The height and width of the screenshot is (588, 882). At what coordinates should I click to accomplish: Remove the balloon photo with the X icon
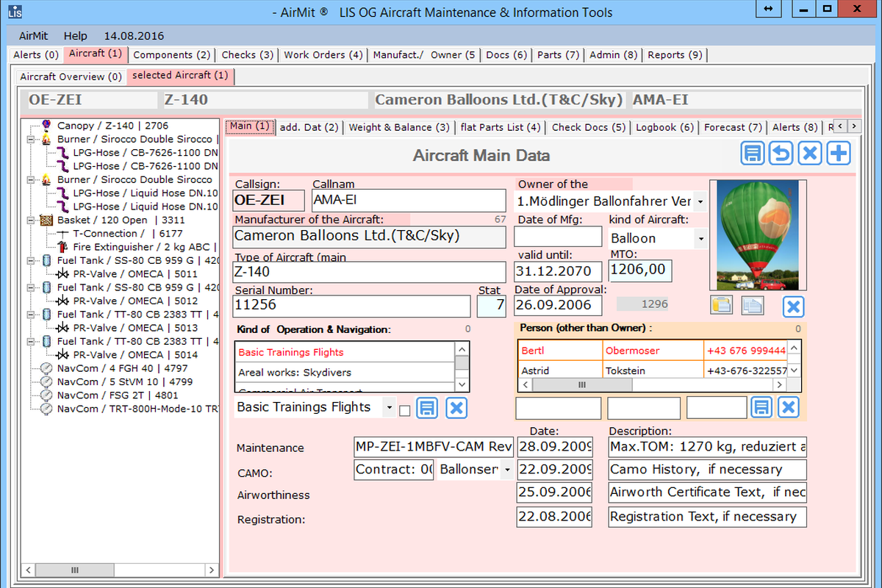pos(794,306)
